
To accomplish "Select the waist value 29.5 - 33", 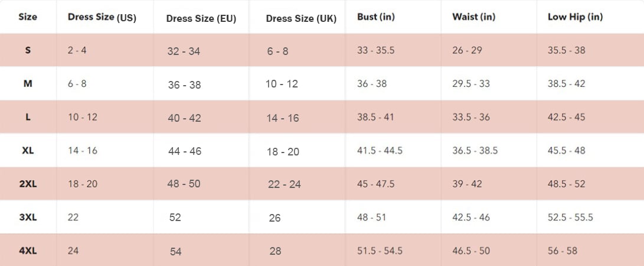I will tap(471, 84).
